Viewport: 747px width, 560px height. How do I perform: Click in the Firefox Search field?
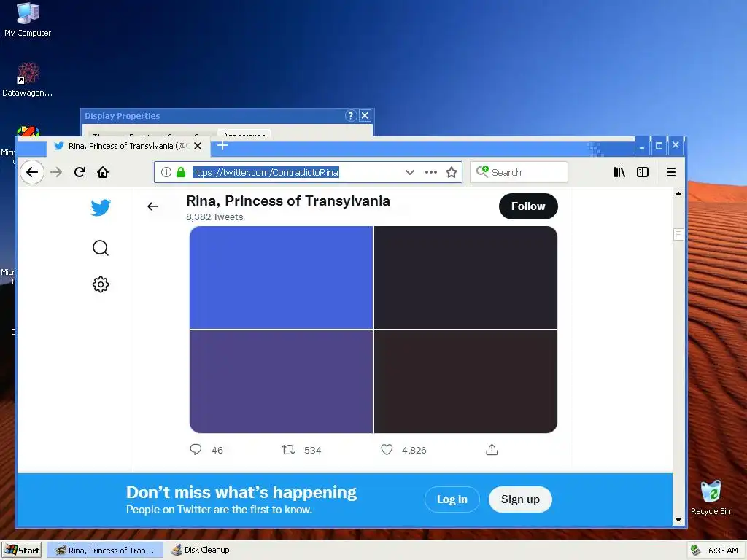tap(519, 172)
